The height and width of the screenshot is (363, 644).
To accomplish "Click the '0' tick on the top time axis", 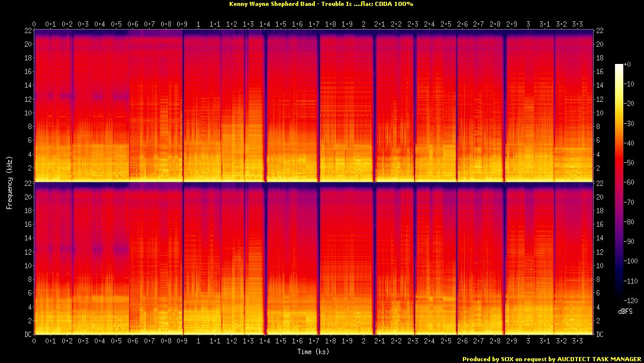I will 34,24.
